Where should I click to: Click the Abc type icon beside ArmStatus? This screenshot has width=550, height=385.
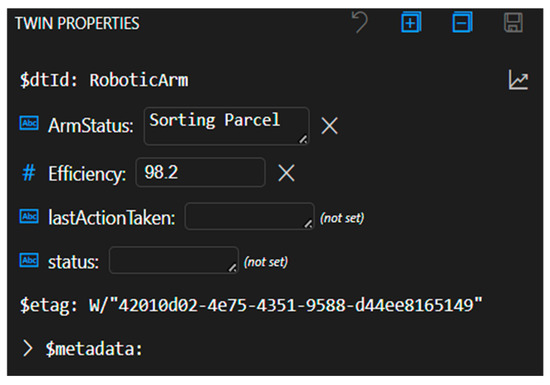[29, 123]
